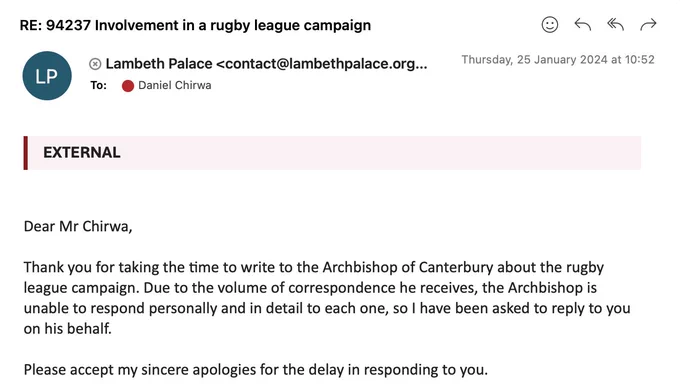Click the Forward arrow icon
This screenshot has height=390, width=680.
click(x=648, y=25)
